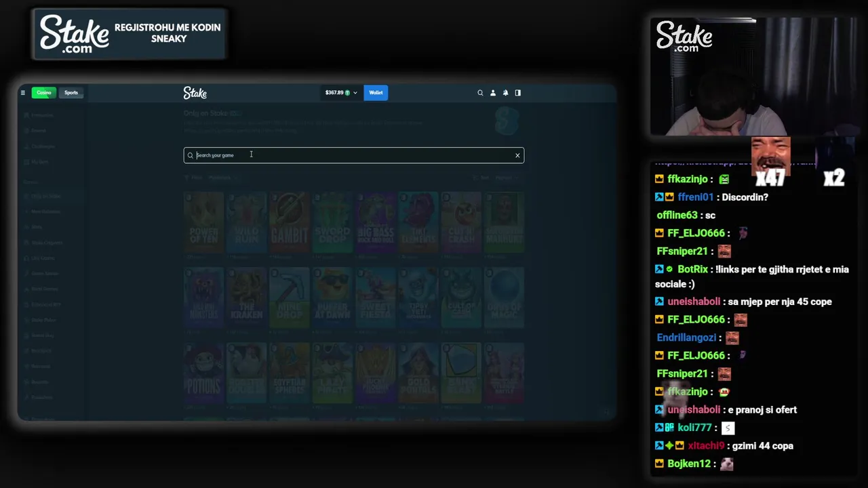
Task: Open the Potions game thumbnail
Action: point(203,373)
